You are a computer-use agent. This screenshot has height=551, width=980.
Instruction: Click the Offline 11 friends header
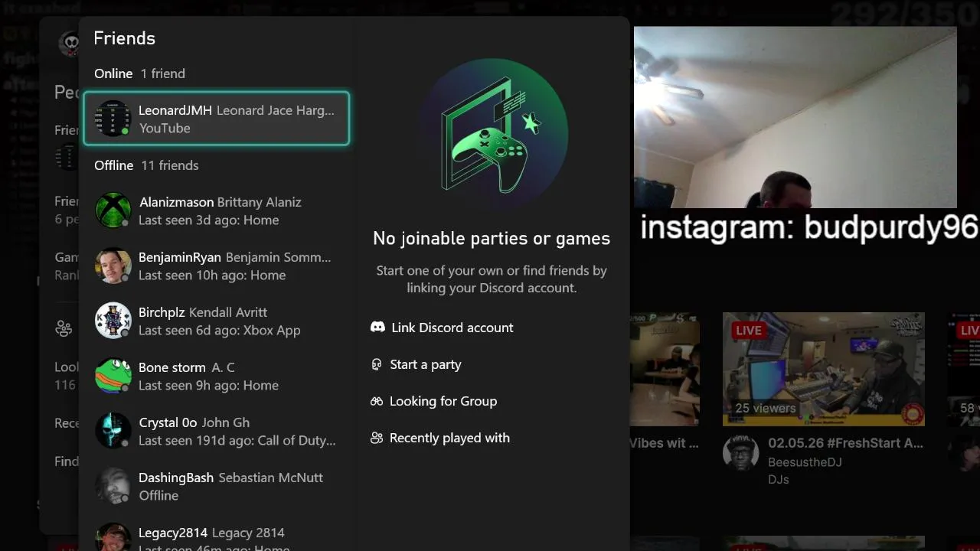pos(146,165)
